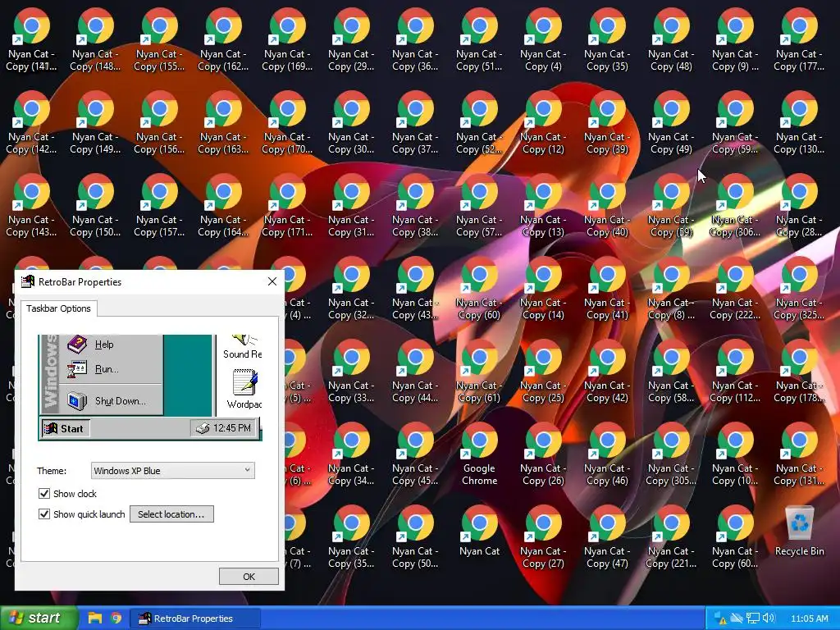Close the RetroBar Properties dialog

[x=272, y=281]
